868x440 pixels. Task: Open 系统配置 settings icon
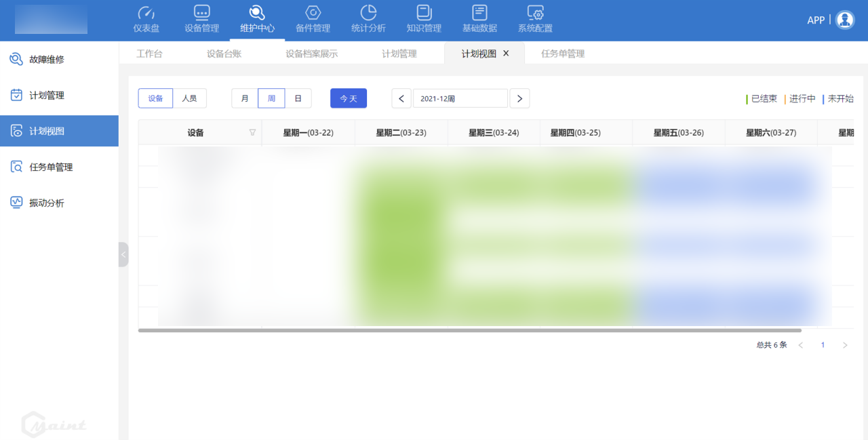[535, 13]
